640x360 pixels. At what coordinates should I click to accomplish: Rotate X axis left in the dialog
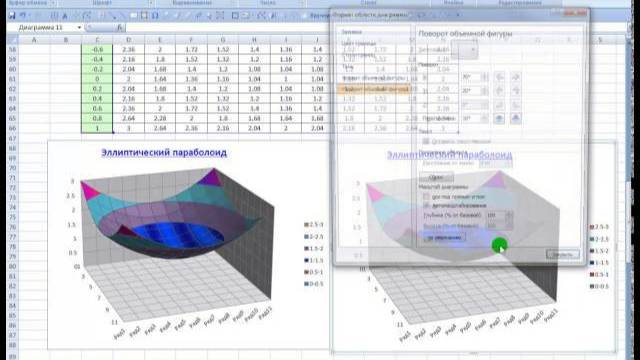point(499,77)
